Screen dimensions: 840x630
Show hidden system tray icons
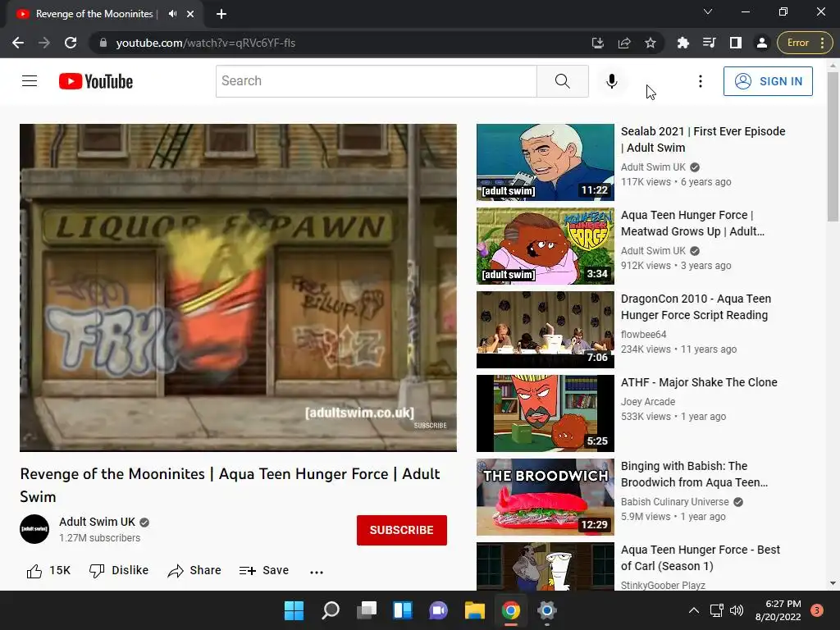point(694,610)
